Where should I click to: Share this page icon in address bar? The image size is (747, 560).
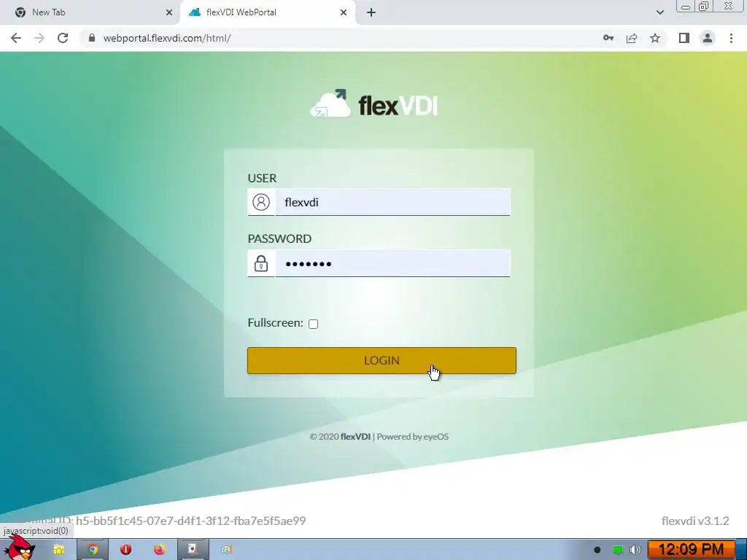[x=632, y=38]
